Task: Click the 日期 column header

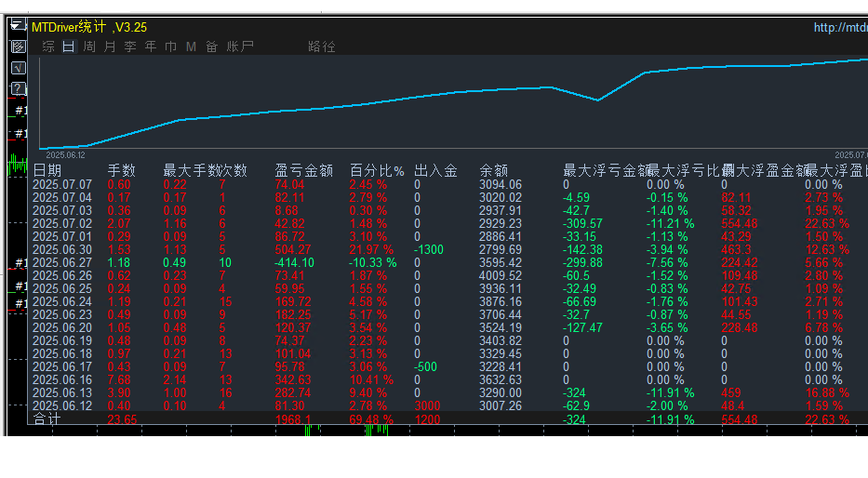Action: pyautogui.click(x=47, y=170)
